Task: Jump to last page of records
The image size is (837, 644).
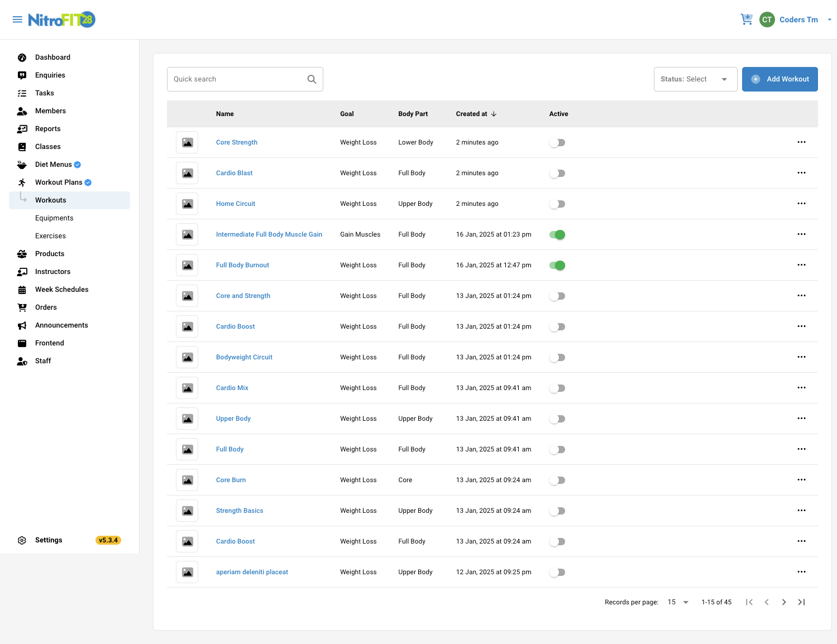Action: click(x=801, y=602)
